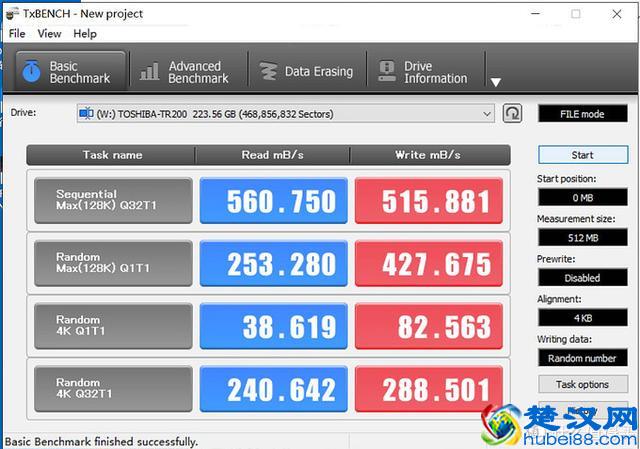
Task: Change the Prewrite Disabled setting
Action: [583, 277]
